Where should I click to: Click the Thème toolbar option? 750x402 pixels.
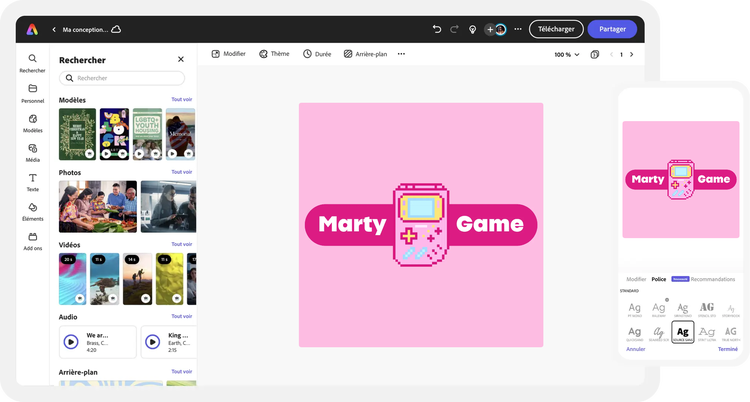(274, 54)
